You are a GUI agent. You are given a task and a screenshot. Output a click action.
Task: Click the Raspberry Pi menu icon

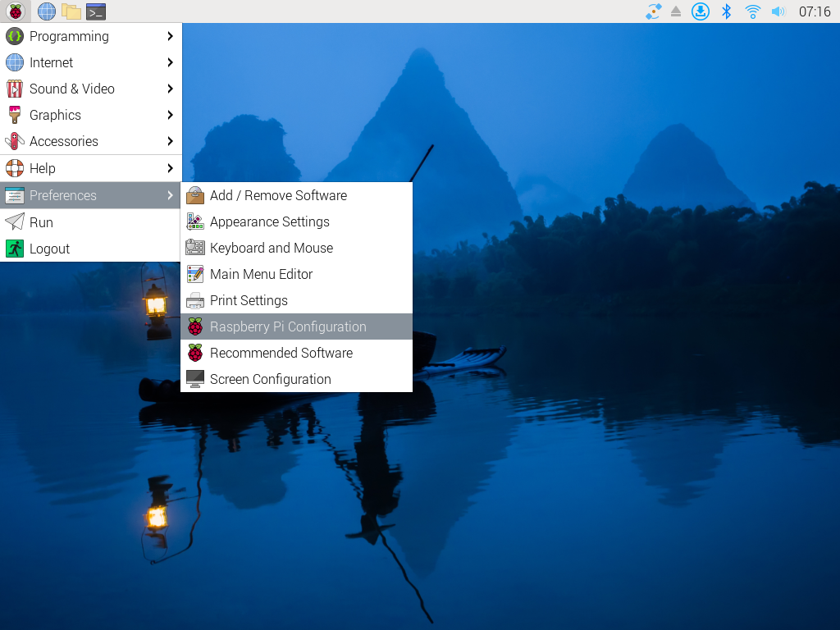click(15, 11)
